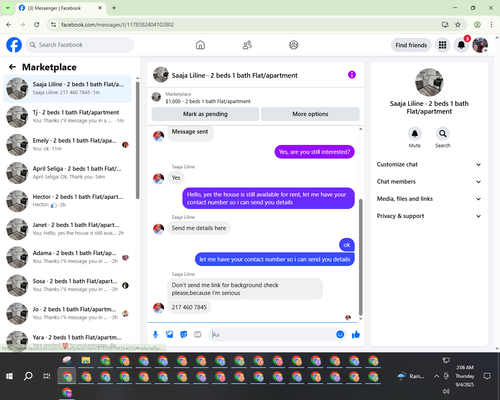Expand the Customize chat section
500x400 pixels.
click(429, 164)
